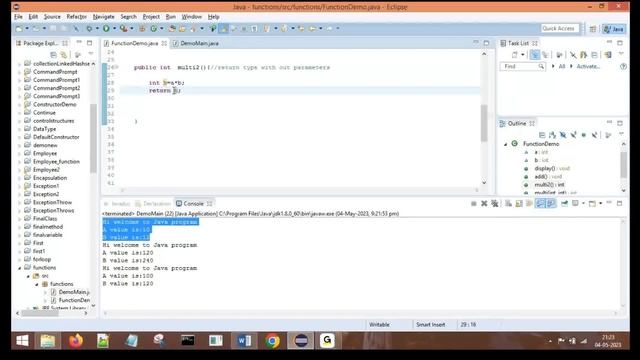Select display() : void in Outline
This screenshot has height=360, width=640.
552,169
